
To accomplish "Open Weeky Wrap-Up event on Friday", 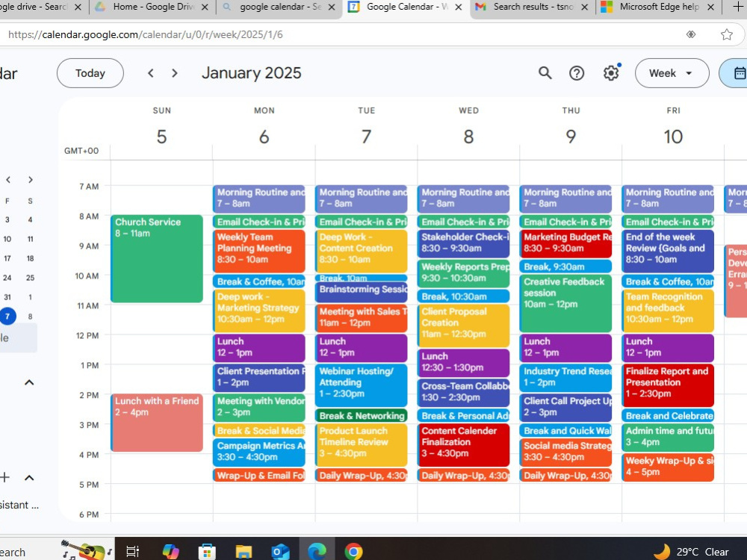I will 667,467.
